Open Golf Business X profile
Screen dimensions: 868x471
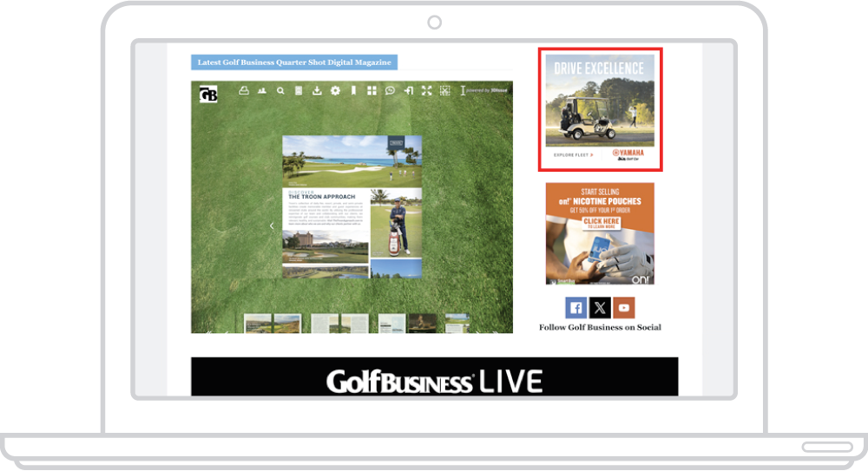coord(600,308)
